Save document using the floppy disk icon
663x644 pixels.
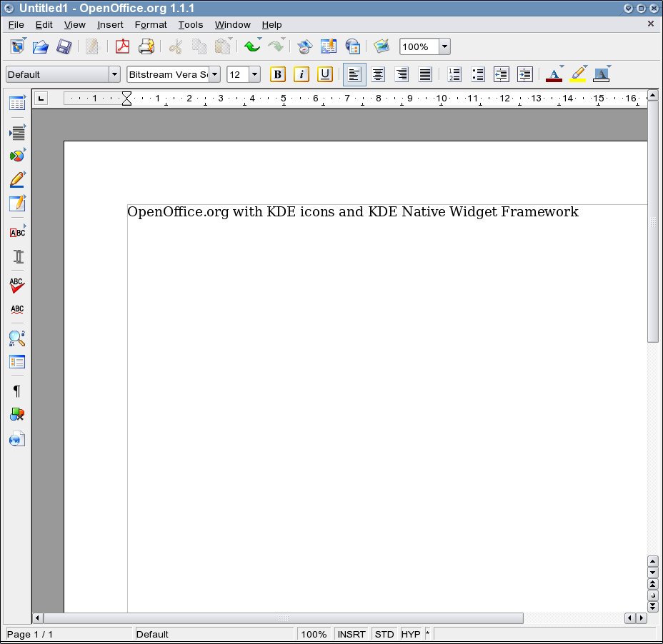point(64,46)
